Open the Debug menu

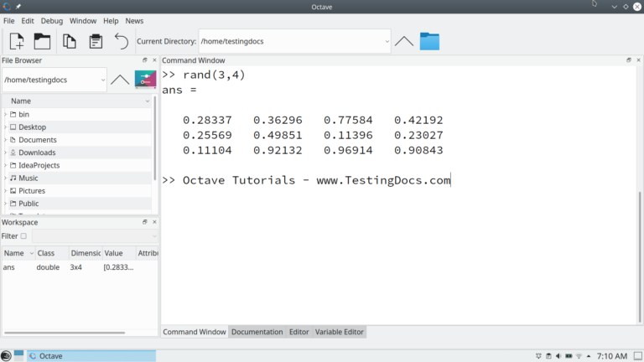click(x=51, y=20)
